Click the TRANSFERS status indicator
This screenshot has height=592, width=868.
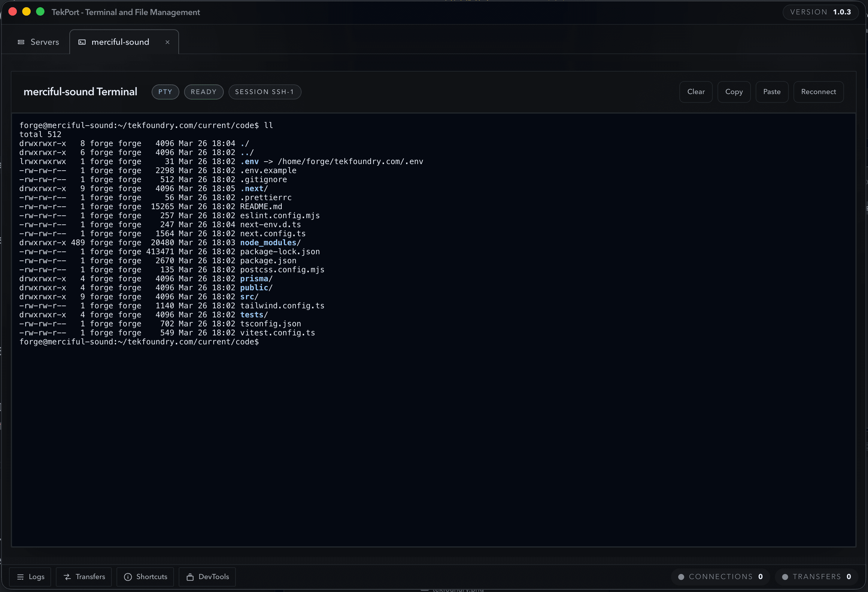(x=816, y=576)
